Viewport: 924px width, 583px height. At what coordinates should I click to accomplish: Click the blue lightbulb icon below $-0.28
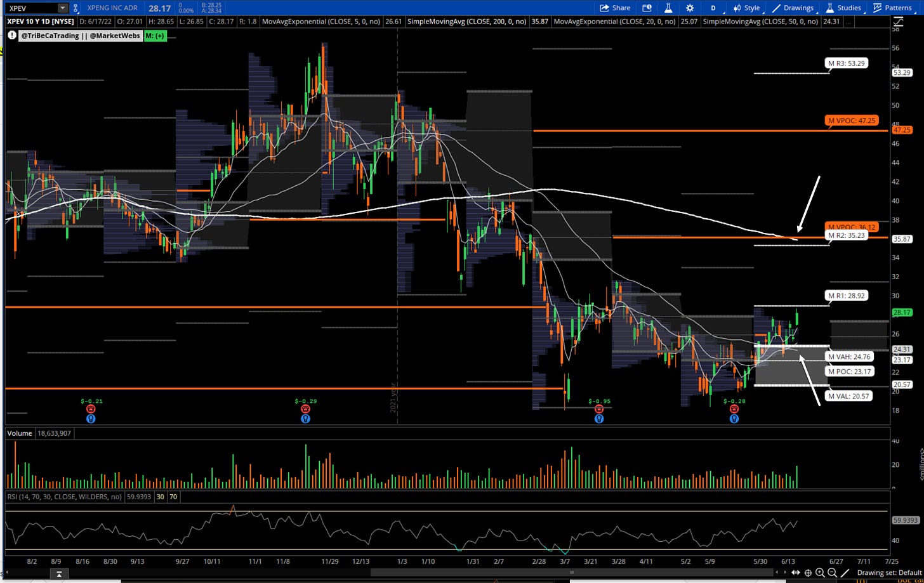click(x=734, y=419)
